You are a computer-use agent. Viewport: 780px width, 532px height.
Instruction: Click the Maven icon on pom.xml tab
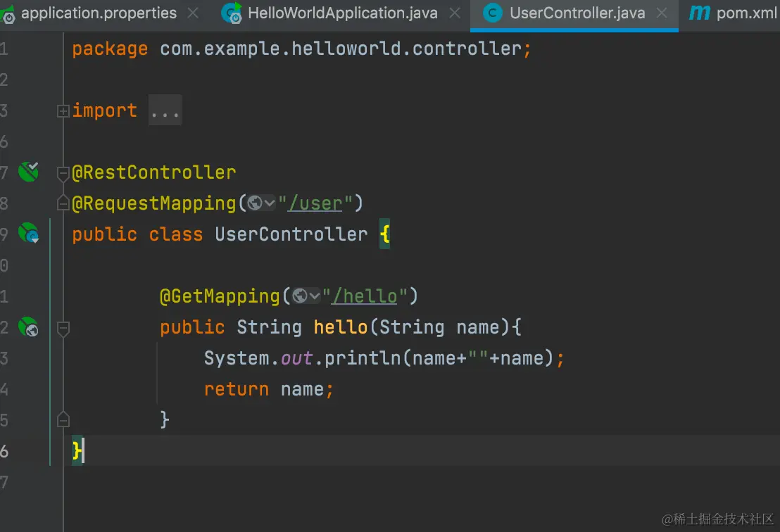tap(700, 13)
